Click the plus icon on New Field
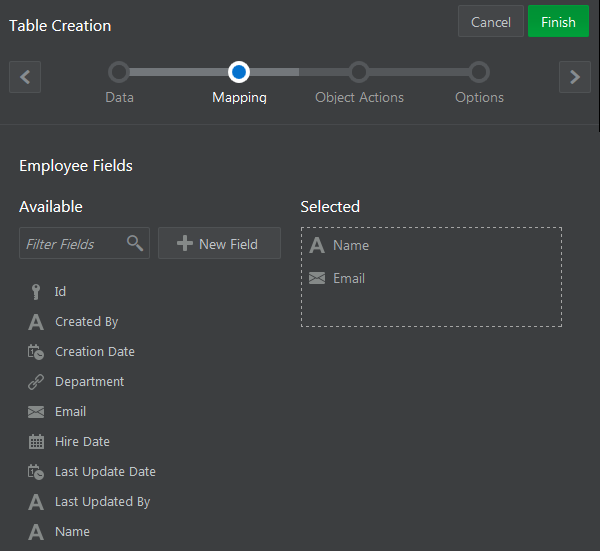 [185, 243]
